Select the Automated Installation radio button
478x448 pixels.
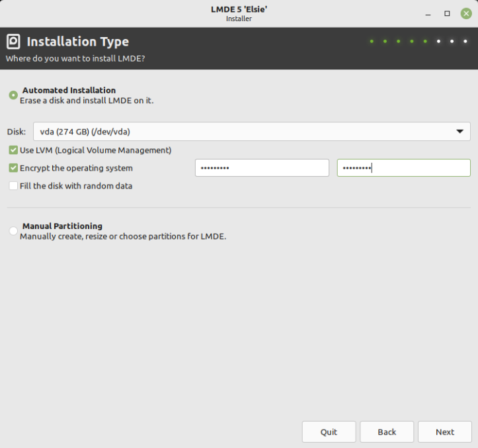click(13, 95)
